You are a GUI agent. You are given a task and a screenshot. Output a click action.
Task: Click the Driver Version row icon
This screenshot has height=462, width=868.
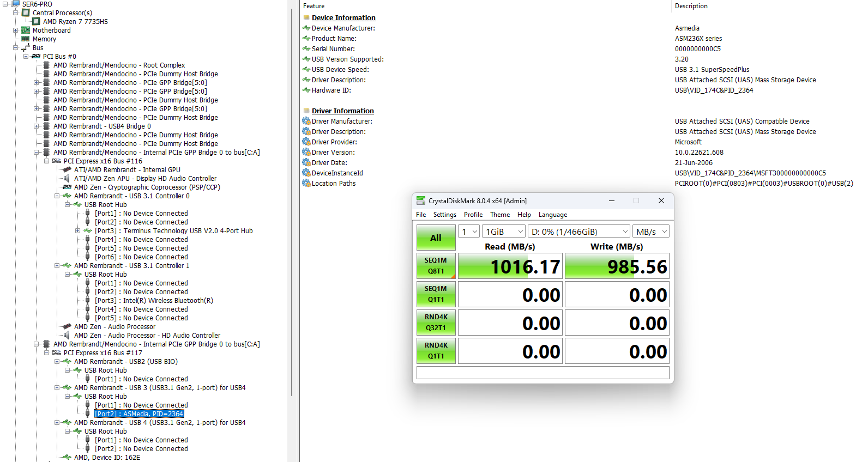[306, 152]
